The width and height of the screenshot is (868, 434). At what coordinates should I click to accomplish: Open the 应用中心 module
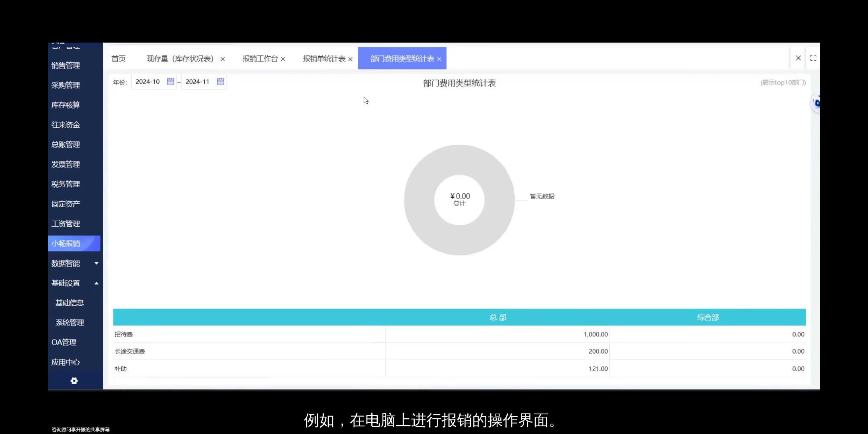coord(65,362)
